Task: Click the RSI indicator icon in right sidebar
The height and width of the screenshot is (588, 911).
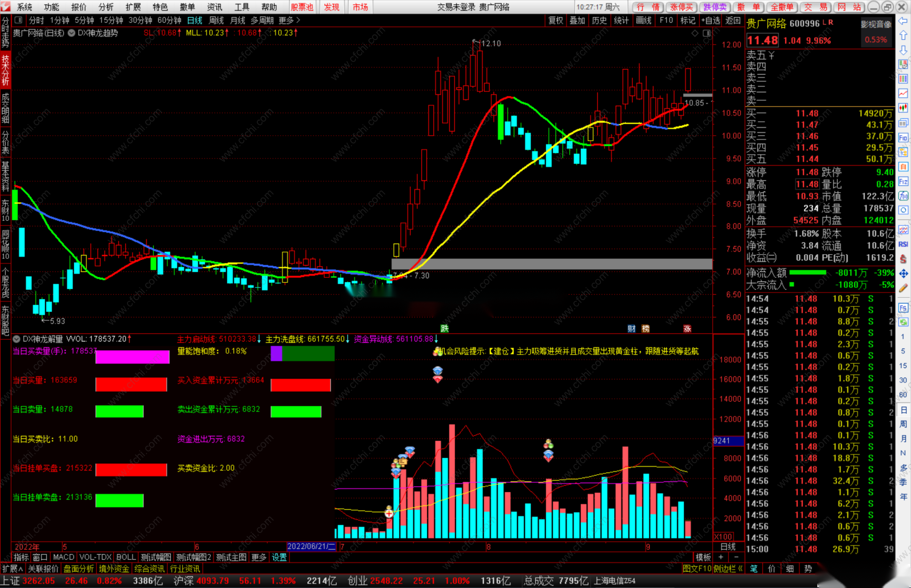Action: (903, 245)
